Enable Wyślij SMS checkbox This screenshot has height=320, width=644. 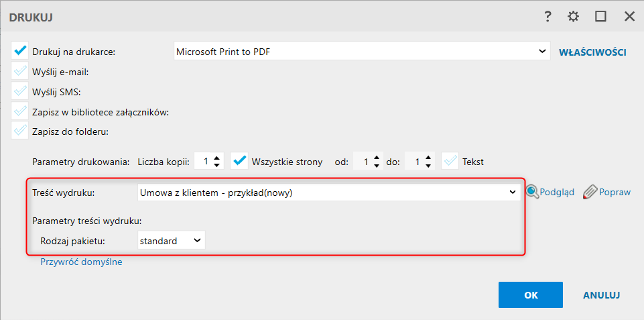[x=20, y=91]
